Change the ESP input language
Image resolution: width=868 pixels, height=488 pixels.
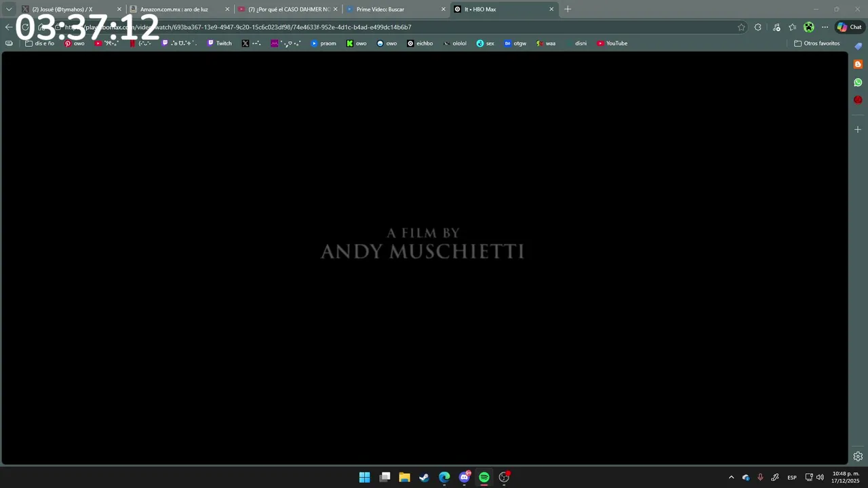click(792, 477)
